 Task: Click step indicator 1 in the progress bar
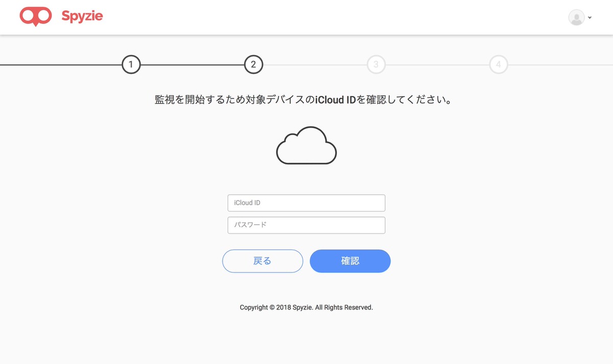[131, 64]
